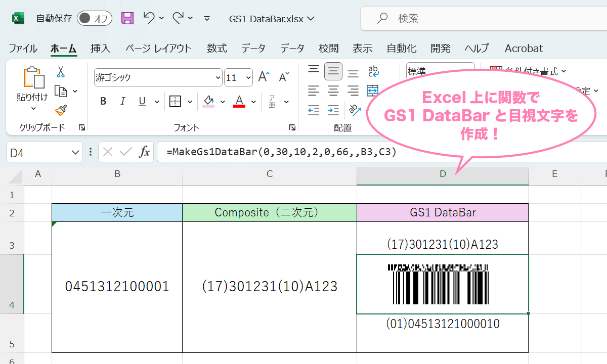Click the Redo arrow icon
The height and width of the screenshot is (364, 607).
click(178, 18)
